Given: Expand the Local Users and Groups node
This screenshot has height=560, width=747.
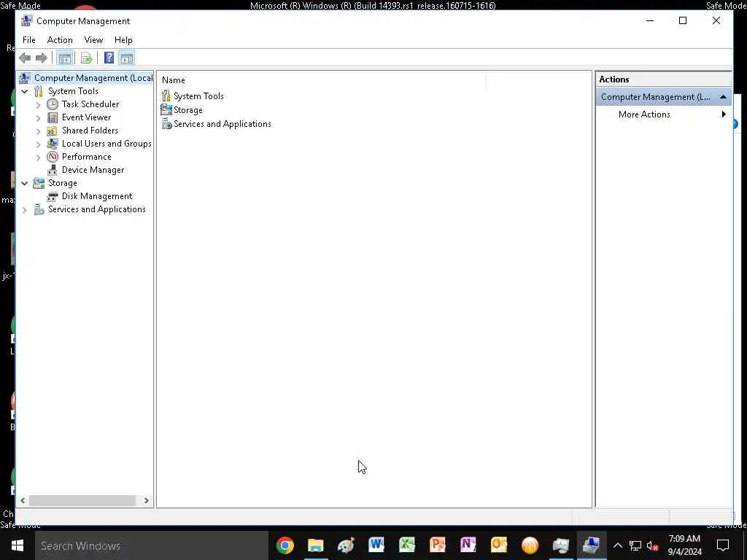Looking at the screenshot, I should pos(38,144).
